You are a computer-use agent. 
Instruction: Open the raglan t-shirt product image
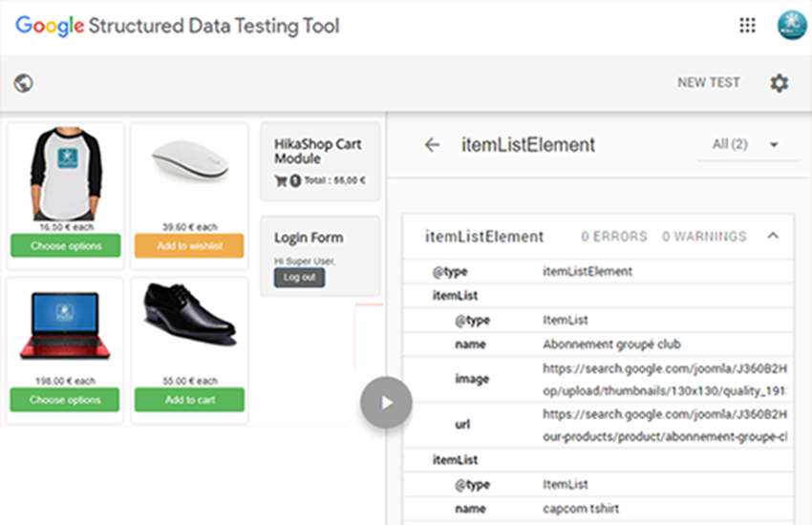point(66,174)
